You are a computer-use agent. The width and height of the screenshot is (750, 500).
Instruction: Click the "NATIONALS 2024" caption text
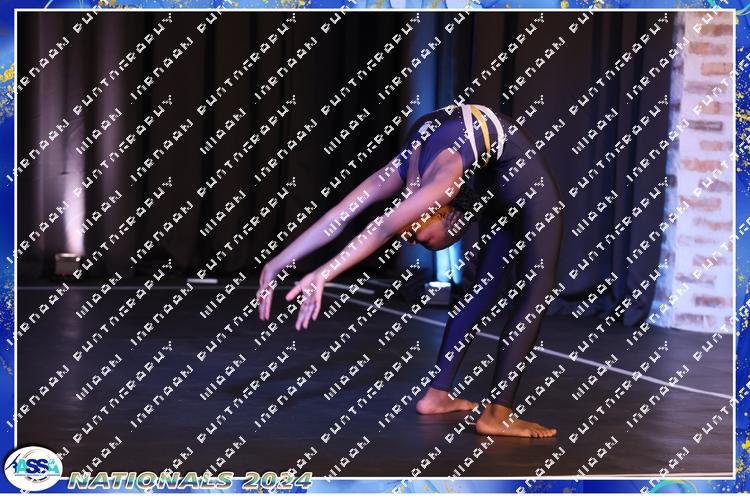point(190,480)
